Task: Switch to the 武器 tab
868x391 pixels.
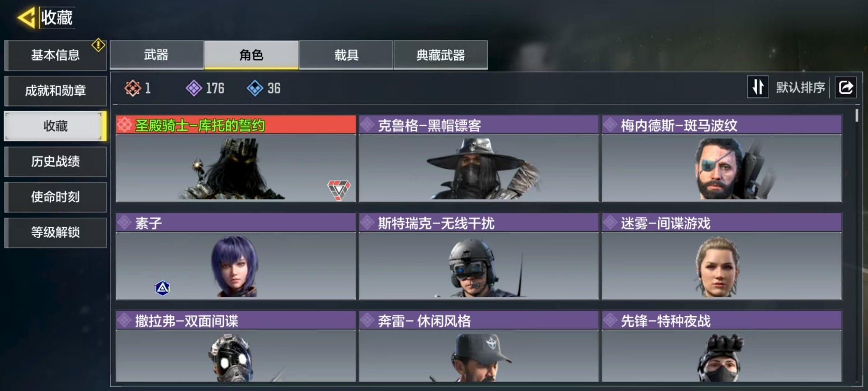Action: tap(156, 55)
